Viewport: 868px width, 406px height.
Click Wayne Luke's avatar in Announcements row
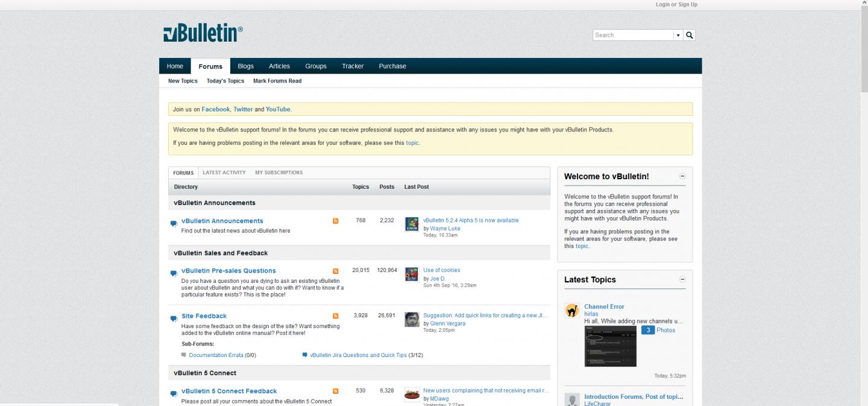[x=412, y=224]
